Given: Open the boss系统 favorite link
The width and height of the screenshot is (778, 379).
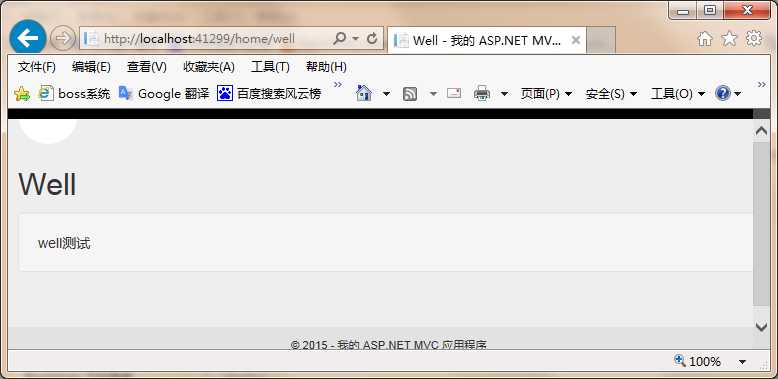Looking at the screenshot, I should 74,93.
